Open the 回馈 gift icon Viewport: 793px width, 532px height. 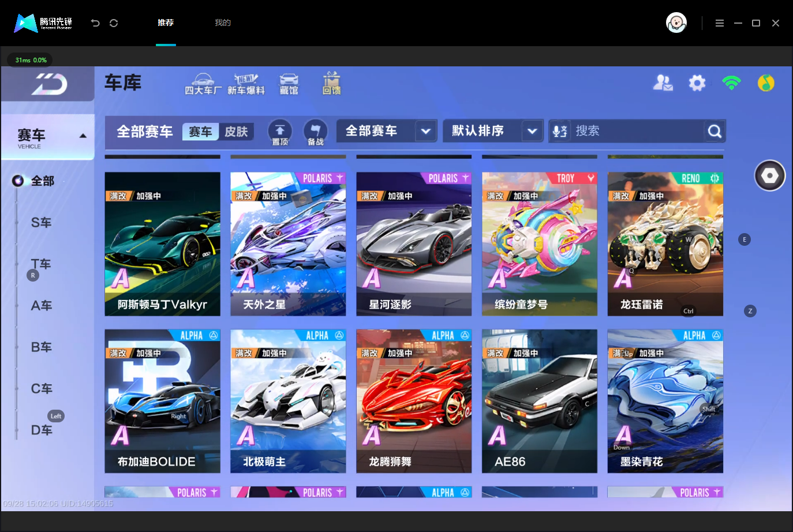(331, 84)
